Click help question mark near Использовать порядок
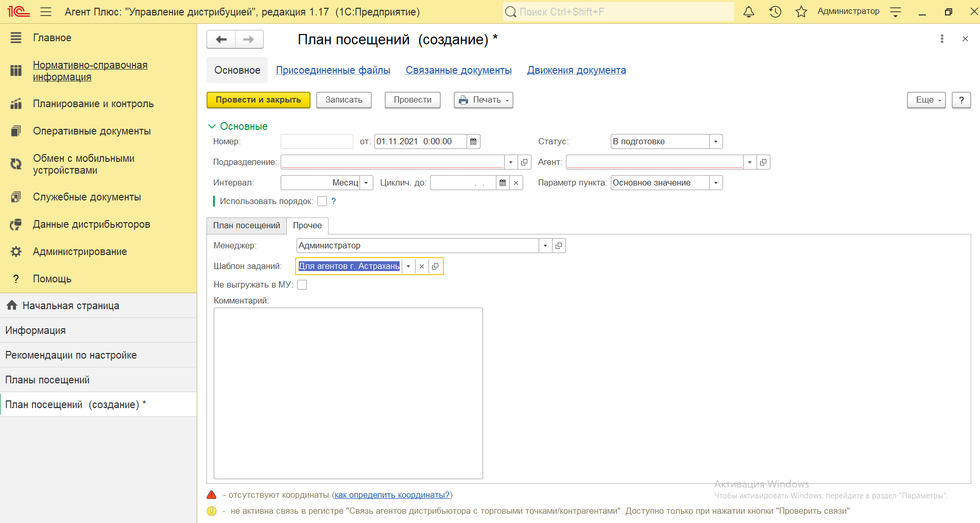Image resolution: width=980 pixels, height=523 pixels. 334,201
